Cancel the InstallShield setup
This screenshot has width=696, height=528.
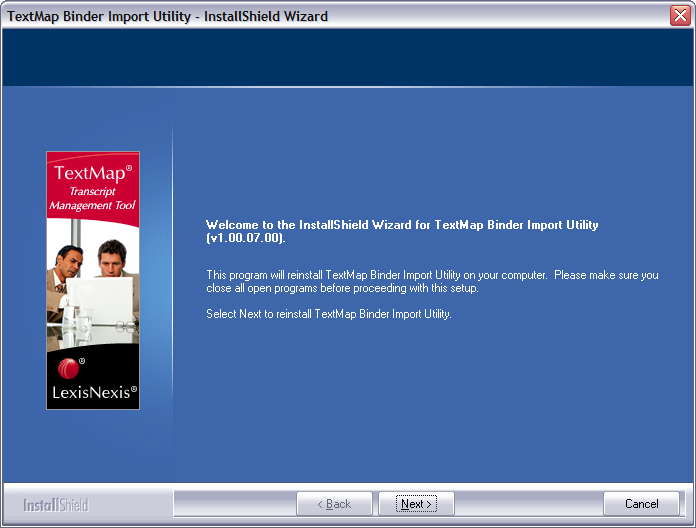(x=641, y=504)
